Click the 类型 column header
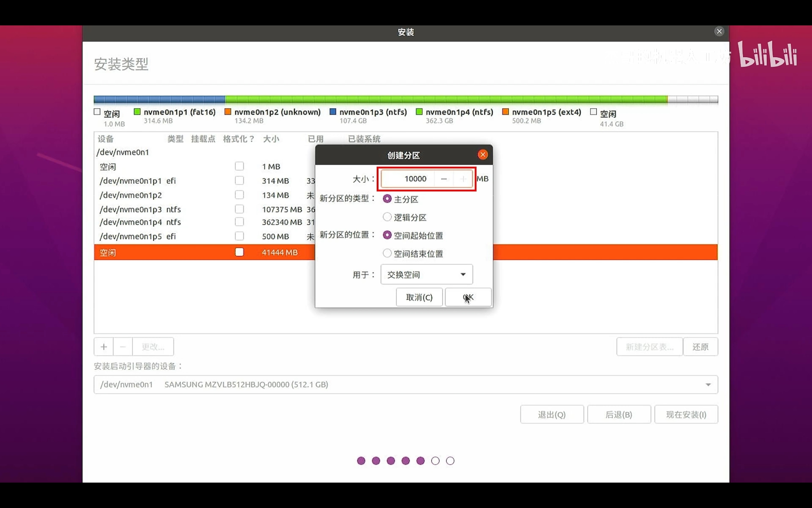Screen dimensions: 812x508 coord(175,139)
